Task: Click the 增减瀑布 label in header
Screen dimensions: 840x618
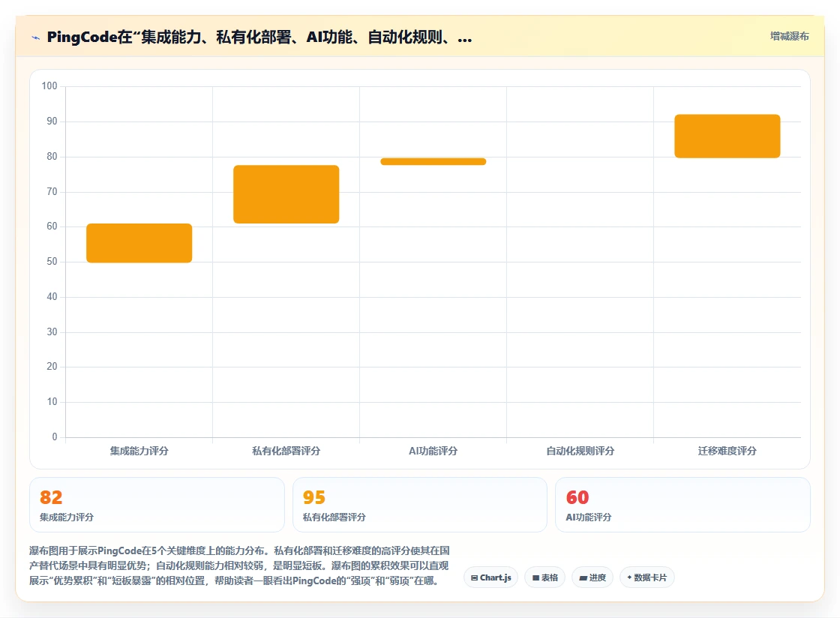Action: point(789,37)
